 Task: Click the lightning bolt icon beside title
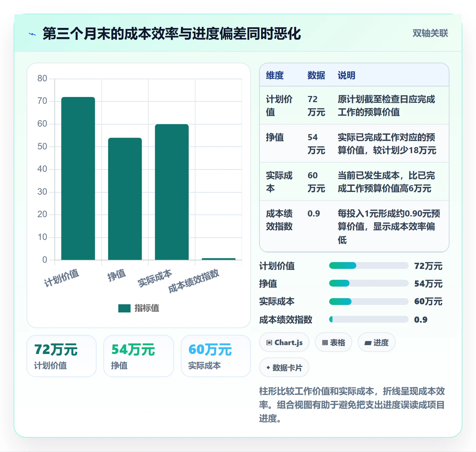point(32,34)
